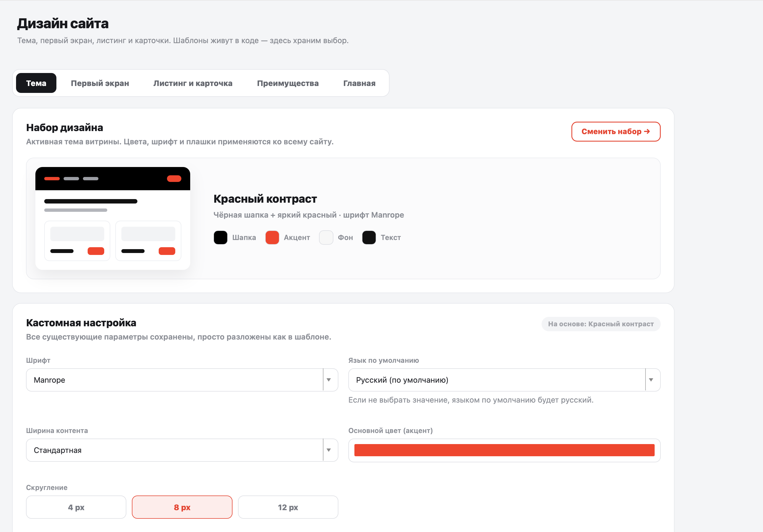Switch to the Тема tab

(36, 83)
